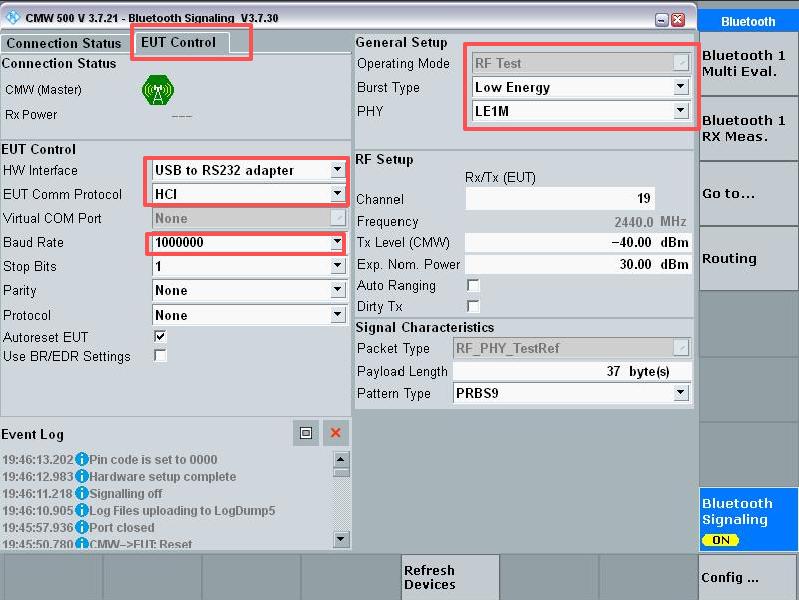Click the Frequency value 2440.0 MHz
799x600 pixels.
tap(650, 222)
